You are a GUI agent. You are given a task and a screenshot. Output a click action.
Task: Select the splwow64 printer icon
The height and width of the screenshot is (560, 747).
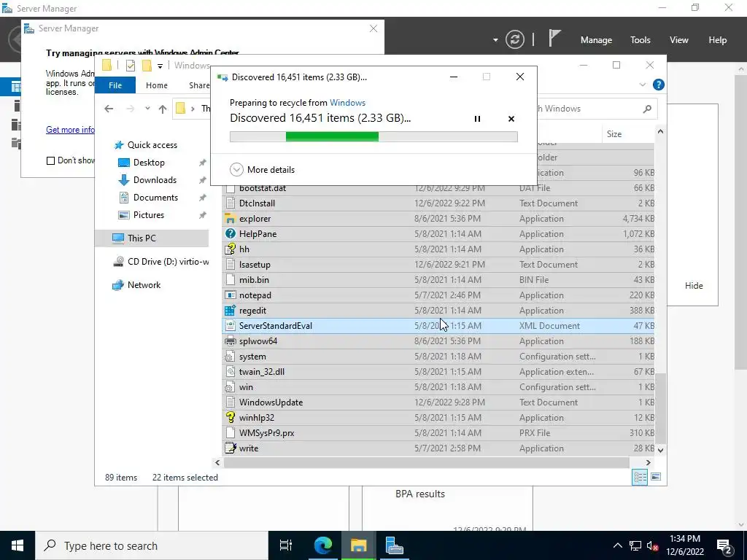[x=230, y=341]
